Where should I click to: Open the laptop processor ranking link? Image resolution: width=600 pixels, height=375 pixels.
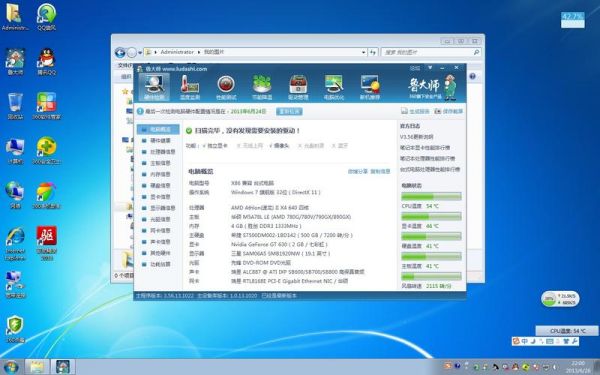[x=428, y=158]
